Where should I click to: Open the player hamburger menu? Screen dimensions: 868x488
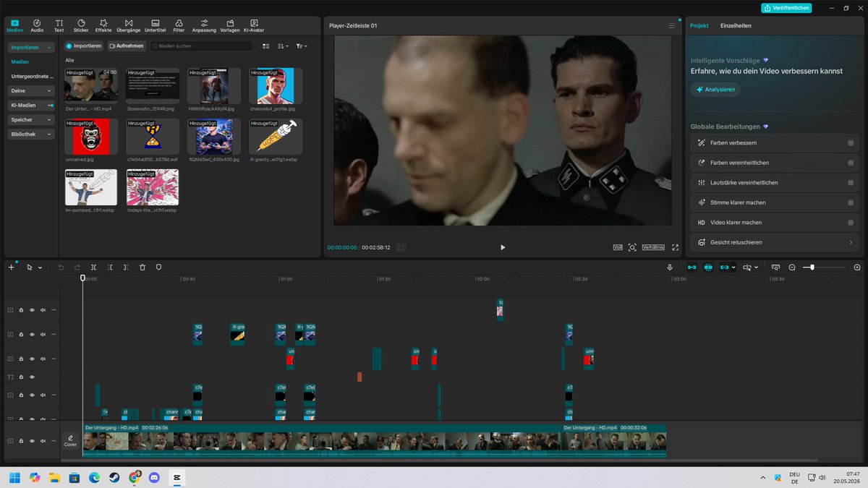[671, 26]
